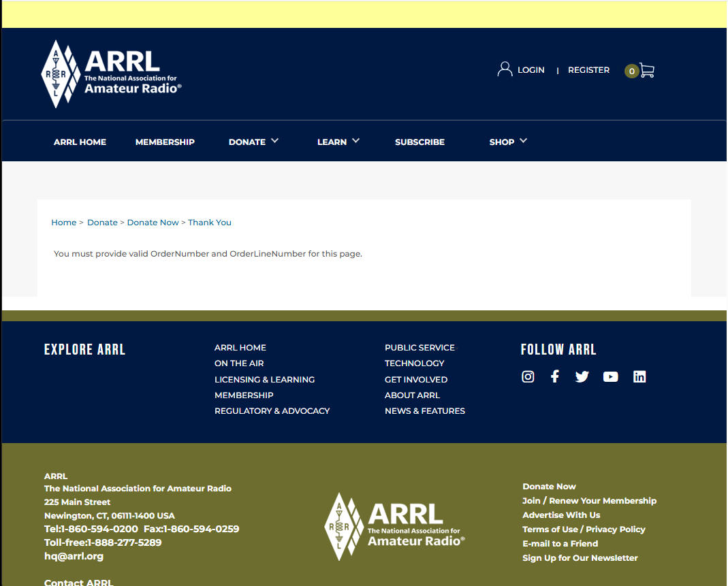
Task: Open ARRL HOME in the footer explore list
Action: tap(240, 348)
